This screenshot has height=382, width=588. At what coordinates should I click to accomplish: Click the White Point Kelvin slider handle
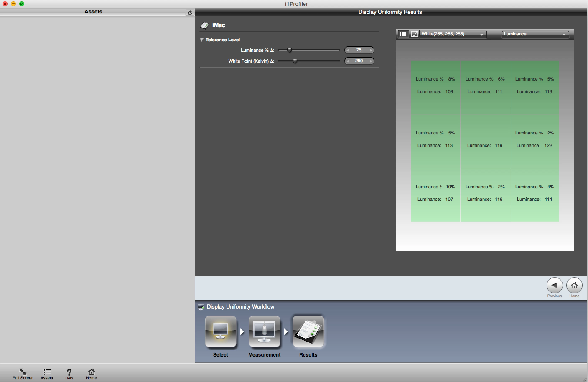[294, 61]
